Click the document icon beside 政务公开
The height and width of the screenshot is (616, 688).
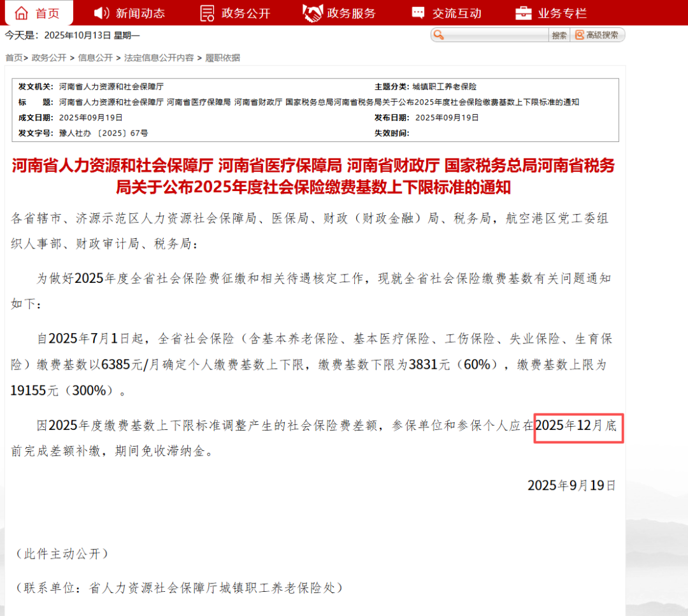point(207,13)
